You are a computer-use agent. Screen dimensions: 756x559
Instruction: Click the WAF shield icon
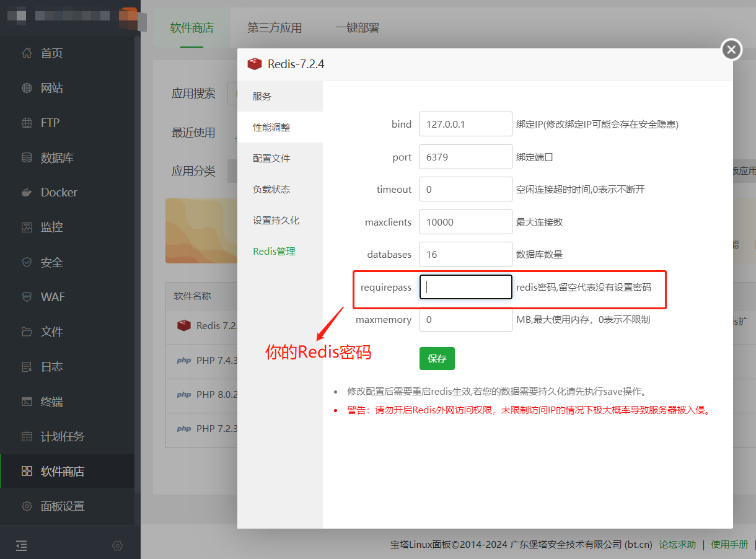[x=27, y=297]
